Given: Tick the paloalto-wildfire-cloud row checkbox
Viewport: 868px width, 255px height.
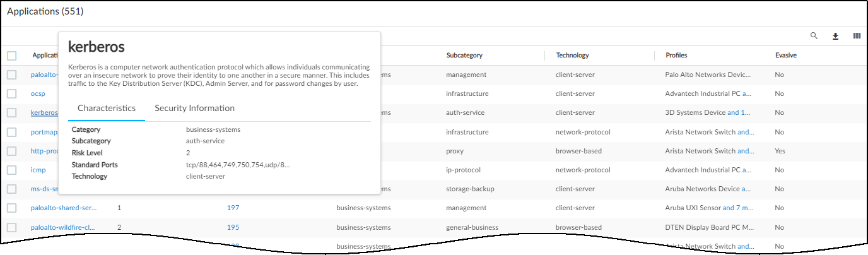Looking at the screenshot, I should coord(12,227).
